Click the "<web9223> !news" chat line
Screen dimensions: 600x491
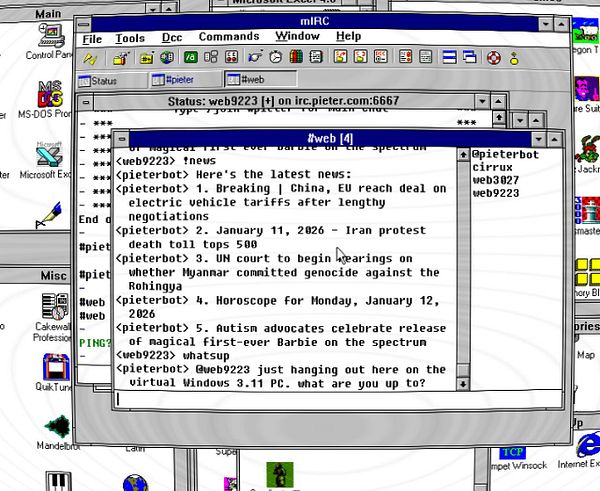tap(166, 161)
